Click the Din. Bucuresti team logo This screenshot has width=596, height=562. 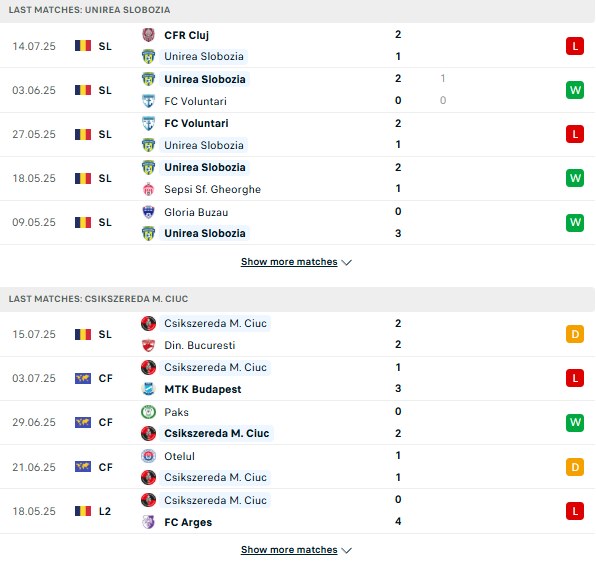(148, 345)
